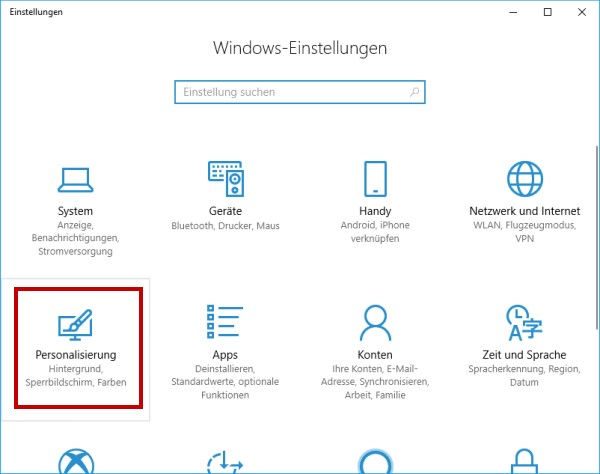Select the 'Zeit und Sprache' label
Viewport: 600px width, 474px height.
[x=524, y=355]
